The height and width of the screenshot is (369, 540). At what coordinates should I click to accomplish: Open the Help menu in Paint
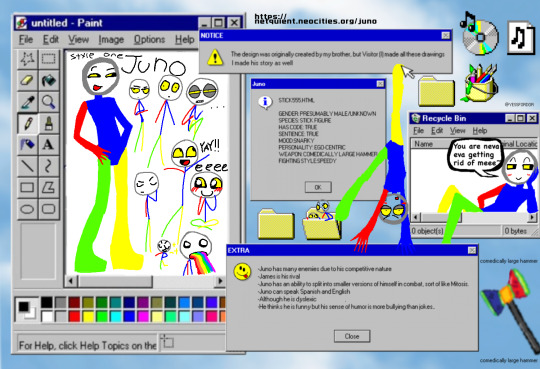coord(185,40)
